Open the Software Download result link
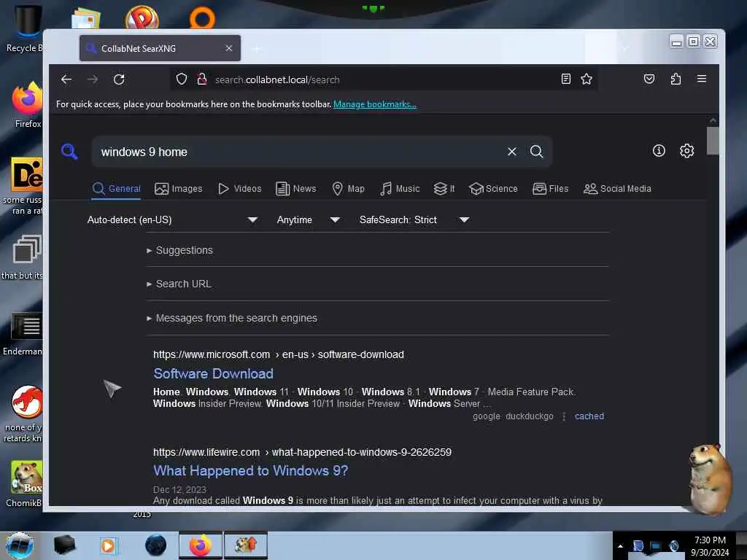747x560 pixels. 213,373
